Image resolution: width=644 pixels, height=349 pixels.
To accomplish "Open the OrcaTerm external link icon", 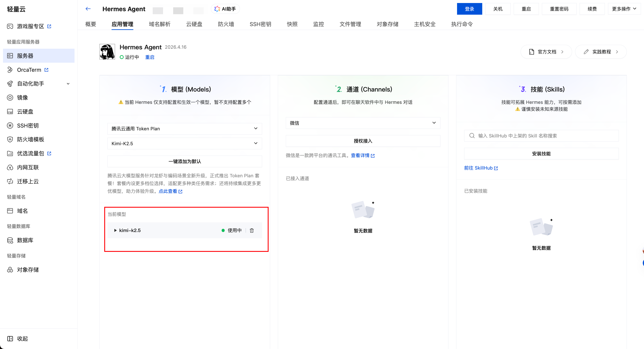I will (x=47, y=70).
